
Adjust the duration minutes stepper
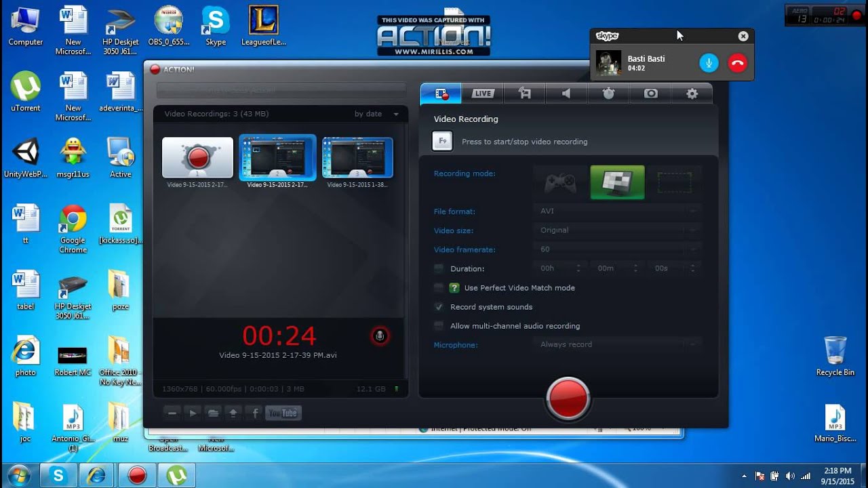[x=635, y=268]
